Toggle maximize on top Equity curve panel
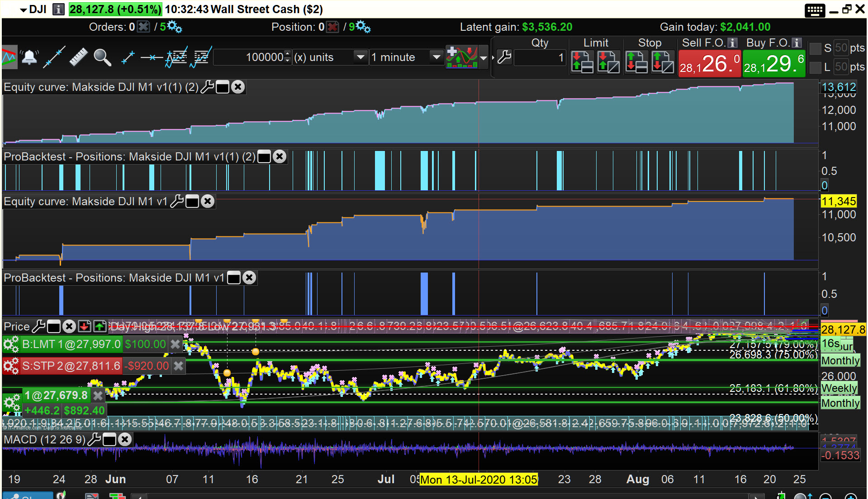Image resolution: width=868 pixels, height=499 pixels. coord(223,87)
